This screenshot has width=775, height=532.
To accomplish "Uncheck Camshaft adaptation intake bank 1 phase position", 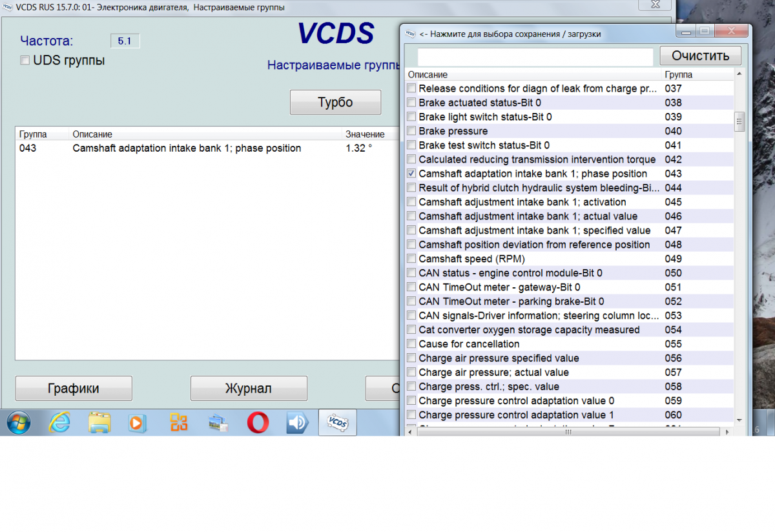I will 411,174.
